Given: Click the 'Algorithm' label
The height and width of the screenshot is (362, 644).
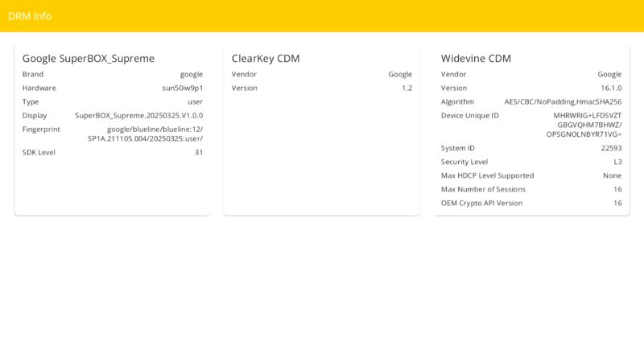Looking at the screenshot, I should 457,102.
